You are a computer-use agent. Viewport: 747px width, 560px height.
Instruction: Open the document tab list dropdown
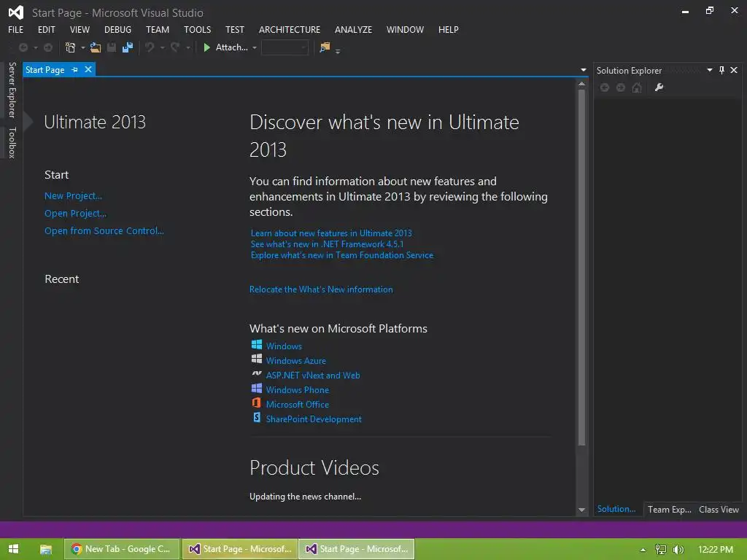583,70
